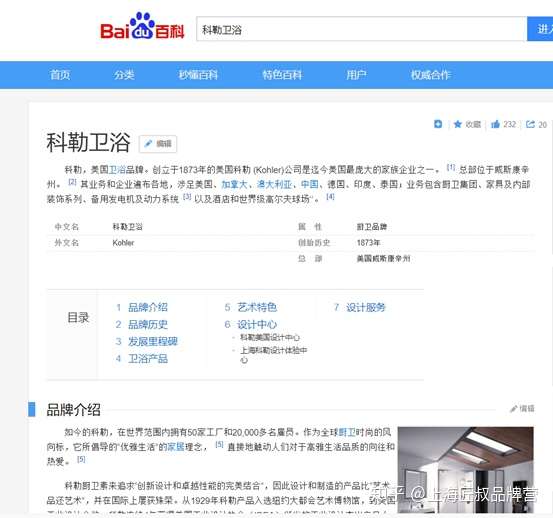Open the 首页 nav tab
This screenshot has height=518, width=553.
point(60,75)
